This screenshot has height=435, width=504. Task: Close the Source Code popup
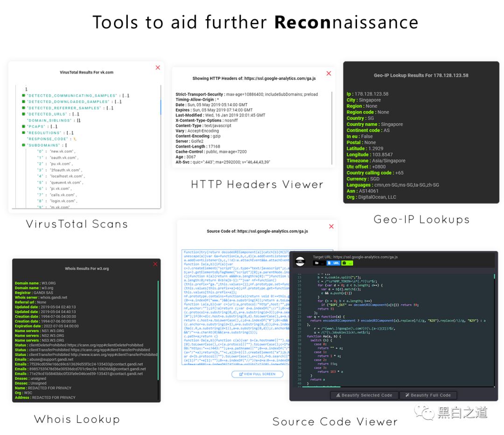click(331, 226)
